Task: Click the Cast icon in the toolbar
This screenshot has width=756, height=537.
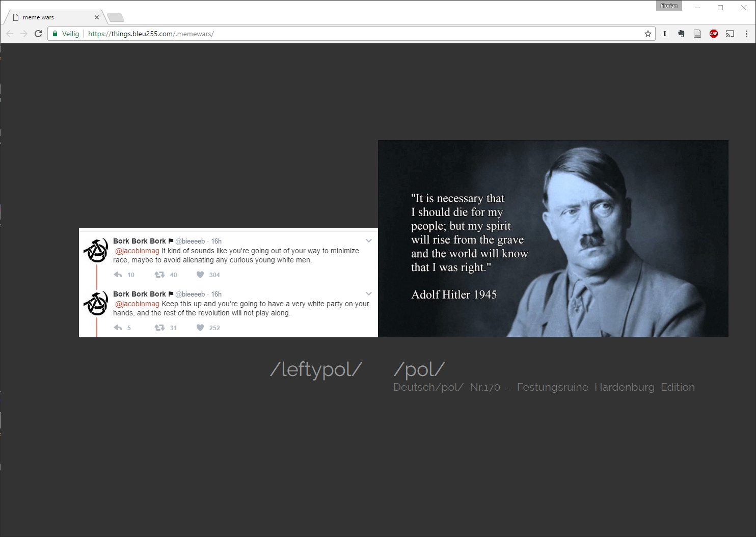Action: pos(730,34)
